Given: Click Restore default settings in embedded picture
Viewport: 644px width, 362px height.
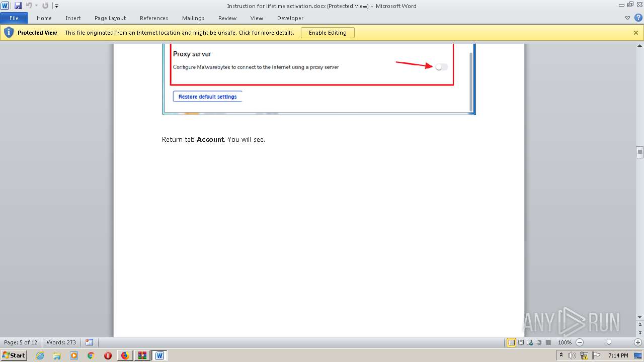Looking at the screenshot, I should [207, 97].
